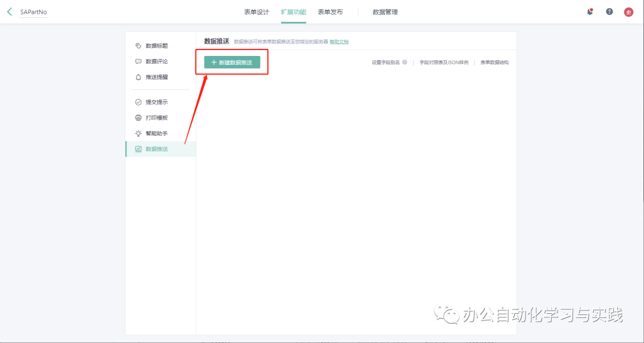
Task: Open the notification bell icon
Action: [590, 12]
